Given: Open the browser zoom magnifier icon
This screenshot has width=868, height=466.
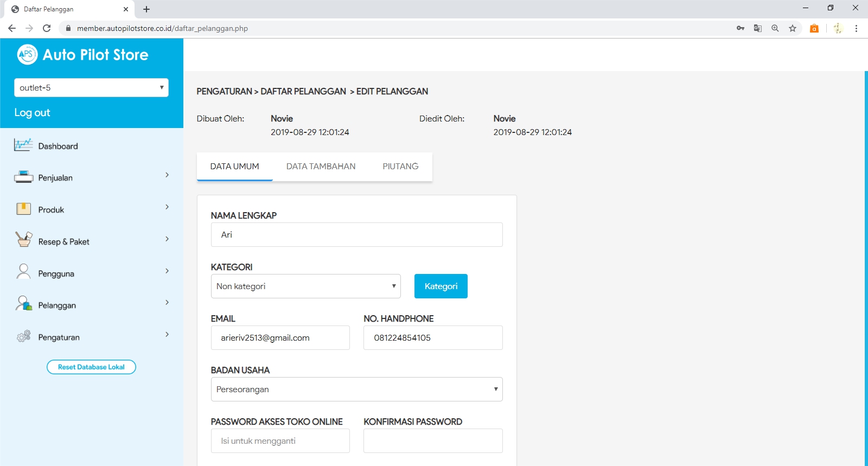Looking at the screenshot, I should tap(775, 28).
